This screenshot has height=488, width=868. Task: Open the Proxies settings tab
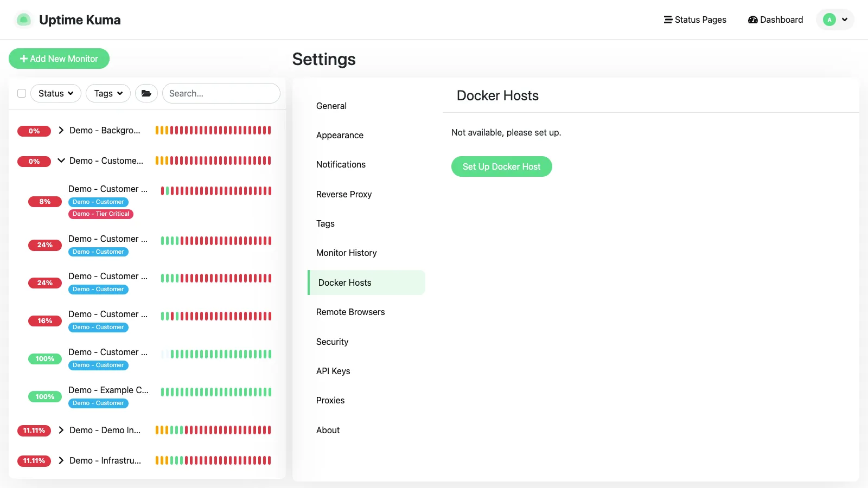tap(366, 400)
